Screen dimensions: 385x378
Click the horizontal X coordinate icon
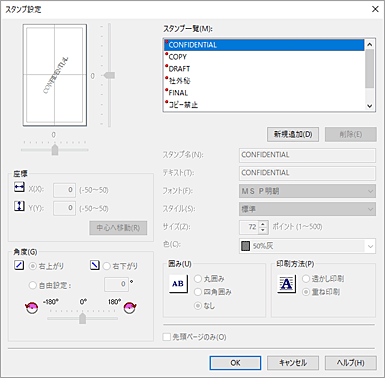pos(19,187)
